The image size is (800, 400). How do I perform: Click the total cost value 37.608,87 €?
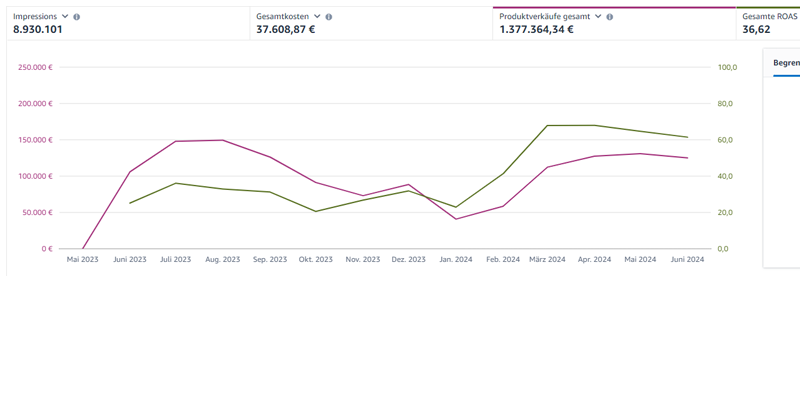click(x=286, y=30)
